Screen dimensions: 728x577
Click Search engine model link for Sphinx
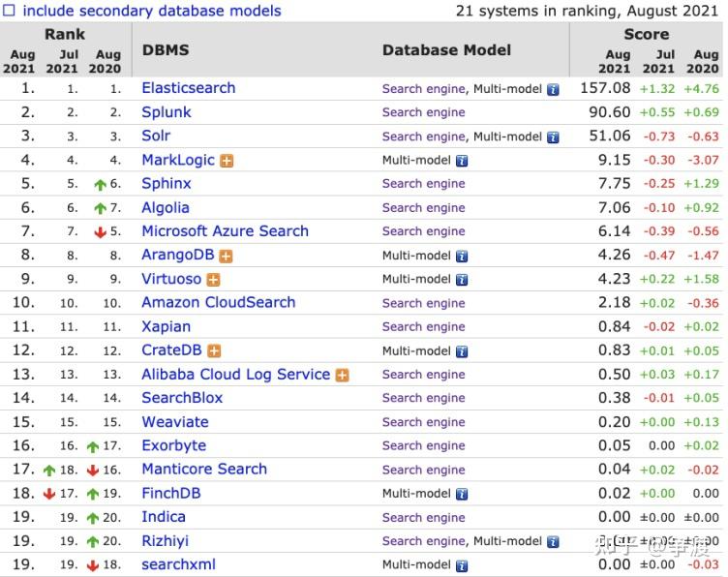pyautogui.click(x=423, y=184)
